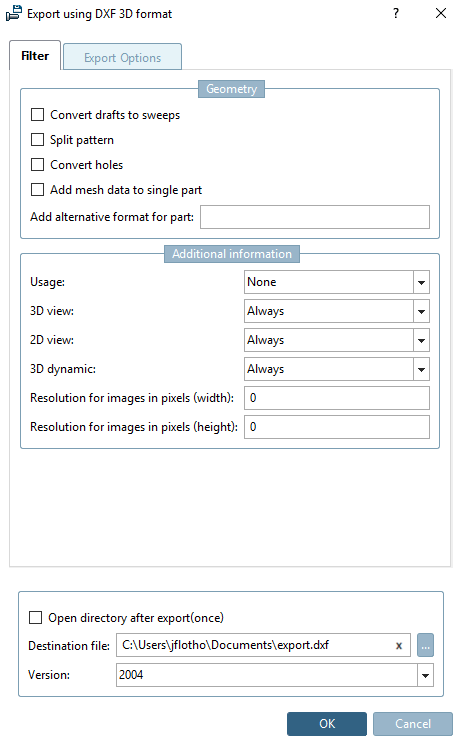This screenshot has height=746, width=462.
Task: Switch to the Export Options tab
Action: pyautogui.click(x=122, y=57)
